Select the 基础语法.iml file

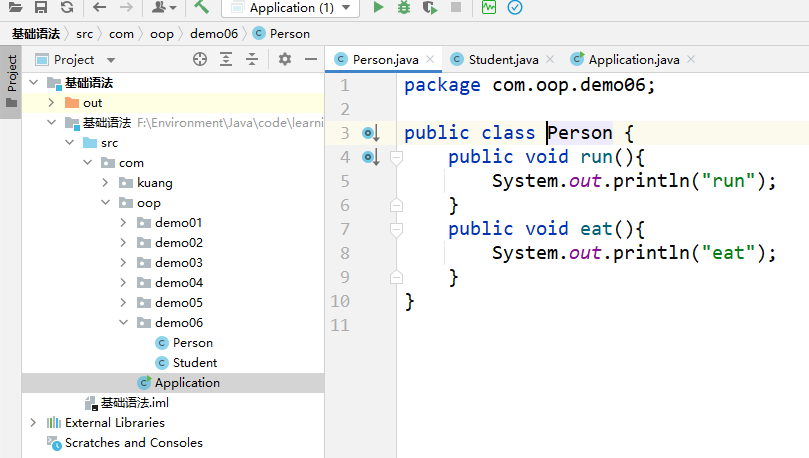(127, 403)
